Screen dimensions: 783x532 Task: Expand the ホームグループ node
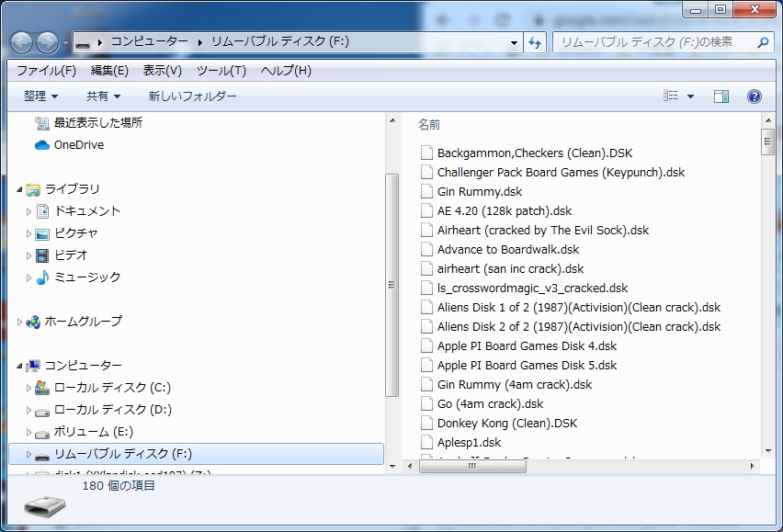(x=19, y=322)
